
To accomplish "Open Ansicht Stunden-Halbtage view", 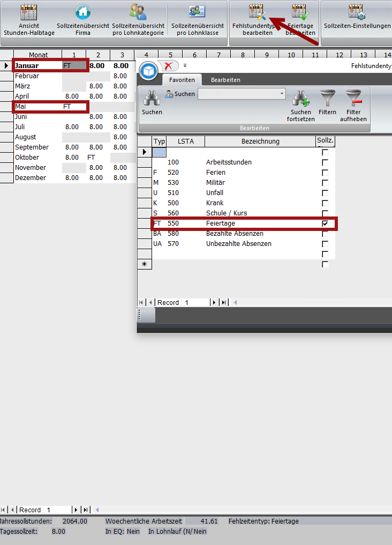I will [29, 21].
